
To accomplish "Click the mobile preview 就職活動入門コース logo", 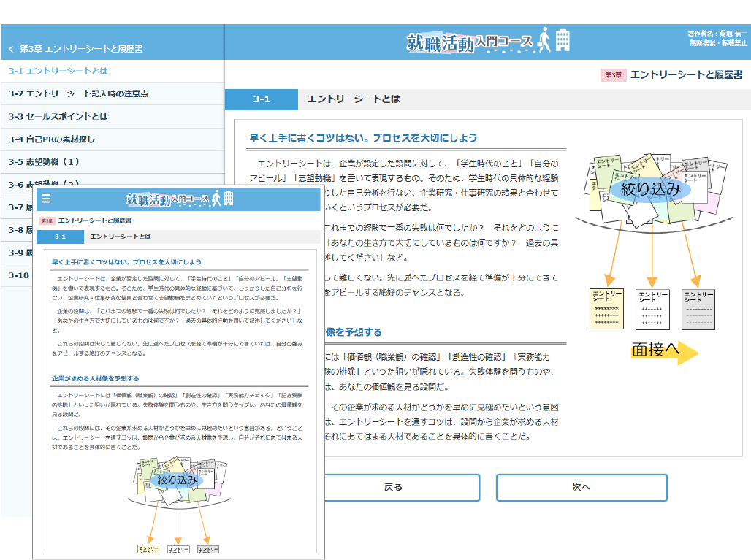I will click(179, 199).
